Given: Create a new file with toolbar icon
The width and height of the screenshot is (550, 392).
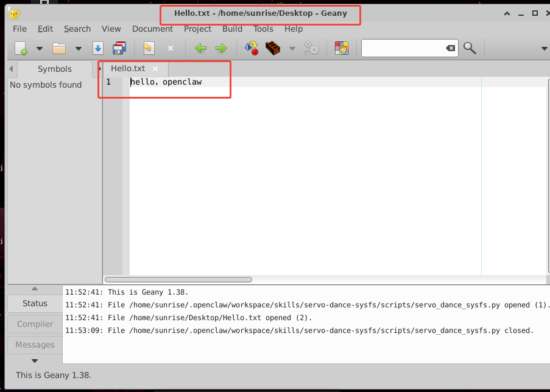Looking at the screenshot, I should [21, 48].
